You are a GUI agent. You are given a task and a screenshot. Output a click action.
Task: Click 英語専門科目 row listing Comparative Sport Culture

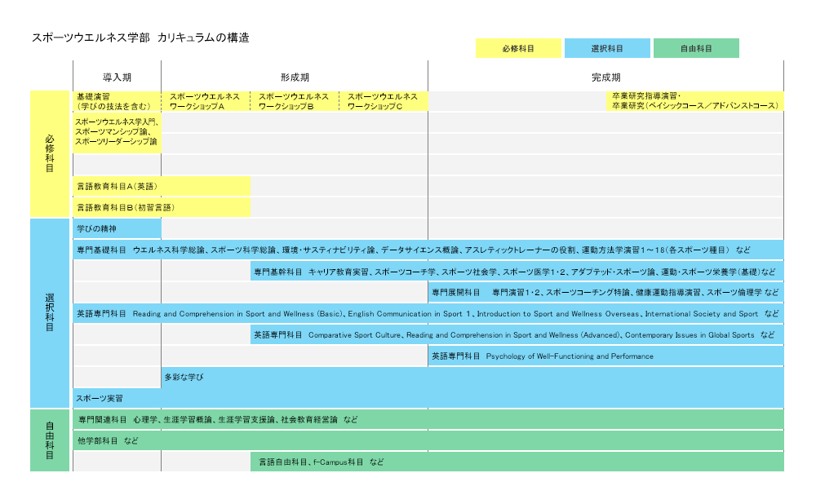517,335
